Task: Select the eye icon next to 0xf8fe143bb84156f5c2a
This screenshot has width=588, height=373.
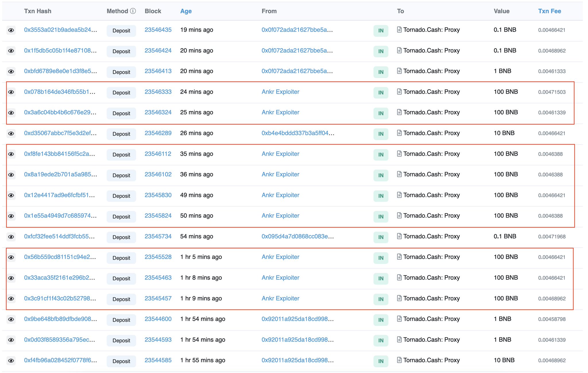Action: 11,154
